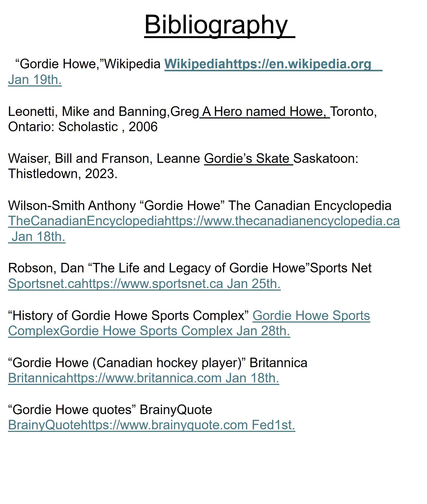Screen dimensions: 427x504
Task: Click the quoted title "History of Gordie Howe Sports Complex"
Action: (x=128, y=316)
